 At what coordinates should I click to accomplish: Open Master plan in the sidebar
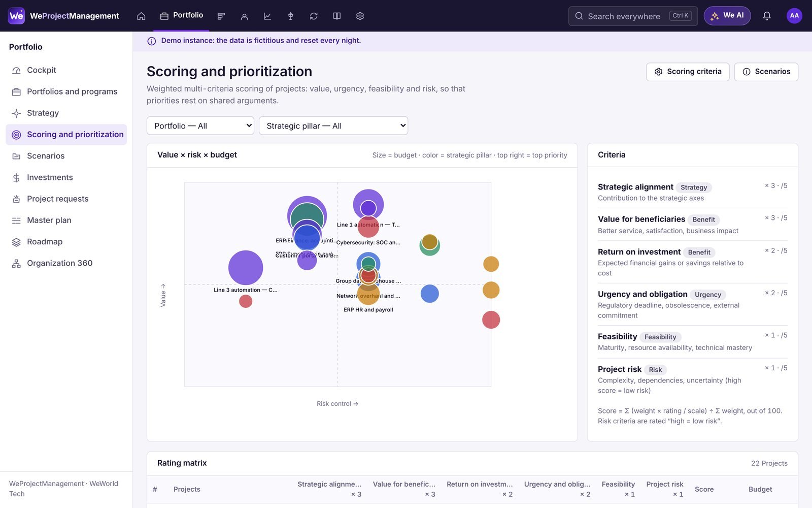(66, 220)
